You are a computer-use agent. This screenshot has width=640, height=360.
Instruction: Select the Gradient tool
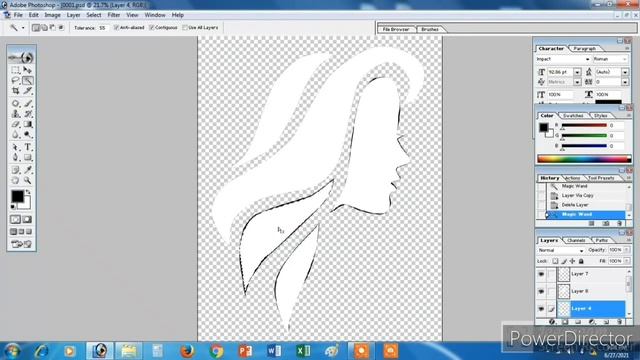(x=27, y=124)
